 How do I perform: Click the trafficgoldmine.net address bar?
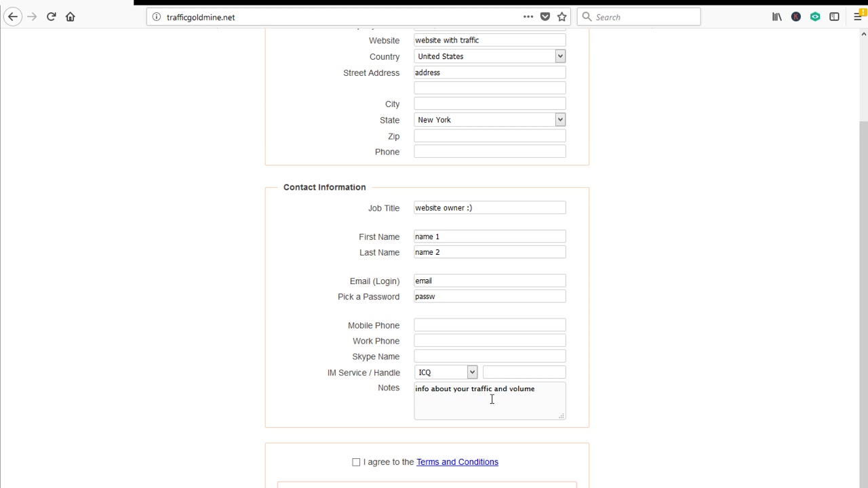(339, 17)
